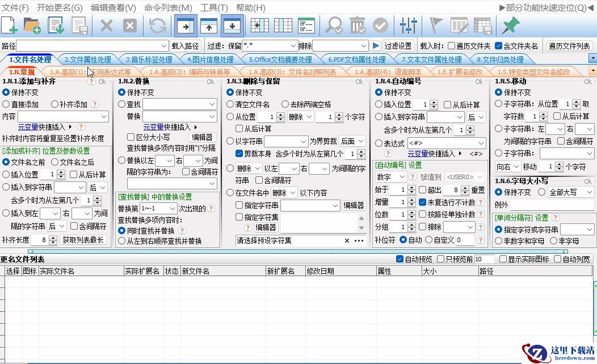Click the flag icon in toolbar
The width and height of the screenshot is (597, 364).
436,26
